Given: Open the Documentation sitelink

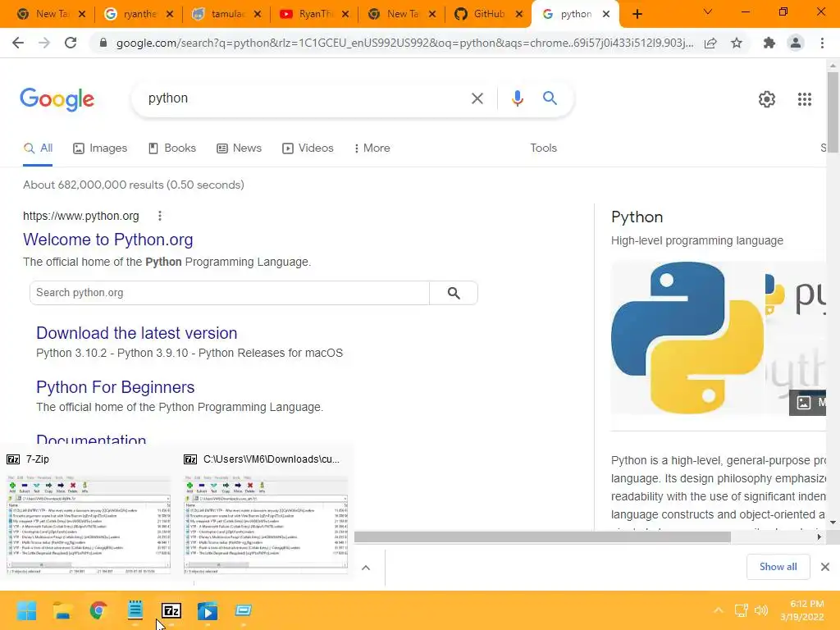Looking at the screenshot, I should [91, 438].
